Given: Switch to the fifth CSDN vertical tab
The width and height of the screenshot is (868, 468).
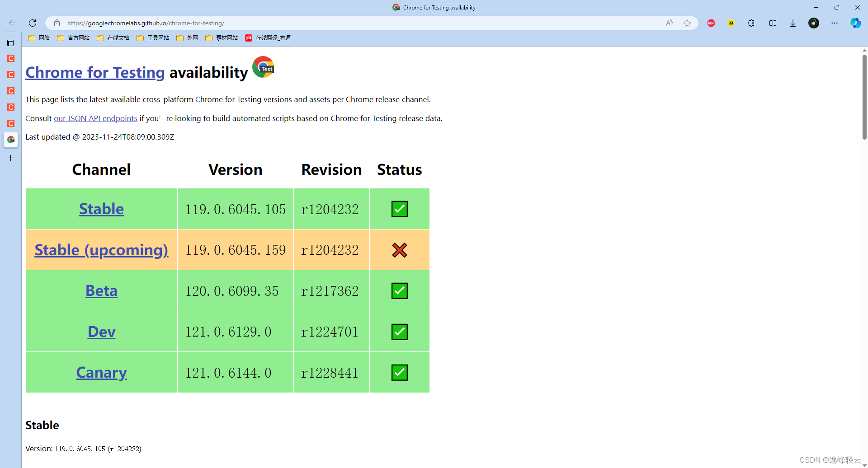Looking at the screenshot, I should 11,123.
